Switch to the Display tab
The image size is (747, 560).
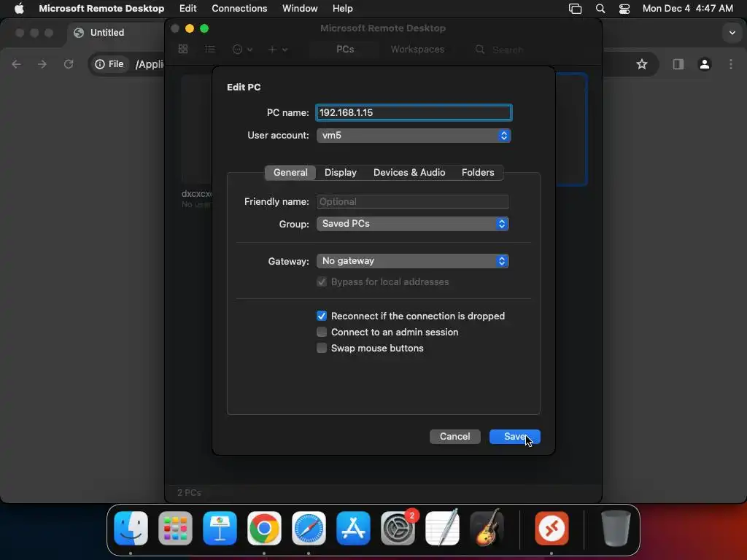[340, 172]
